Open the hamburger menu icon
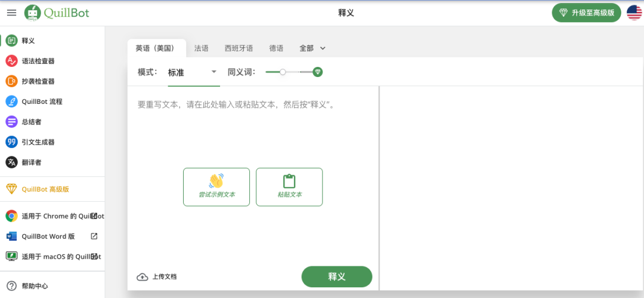 coord(12,13)
